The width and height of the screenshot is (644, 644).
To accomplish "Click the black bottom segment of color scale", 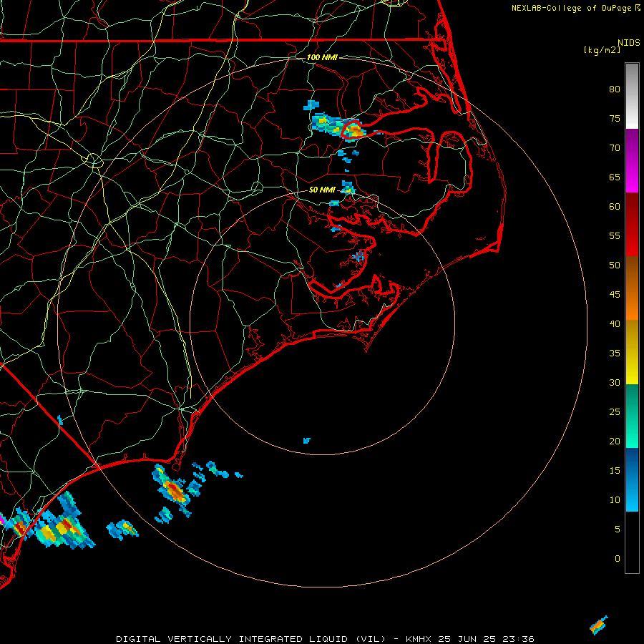I will tap(632, 542).
